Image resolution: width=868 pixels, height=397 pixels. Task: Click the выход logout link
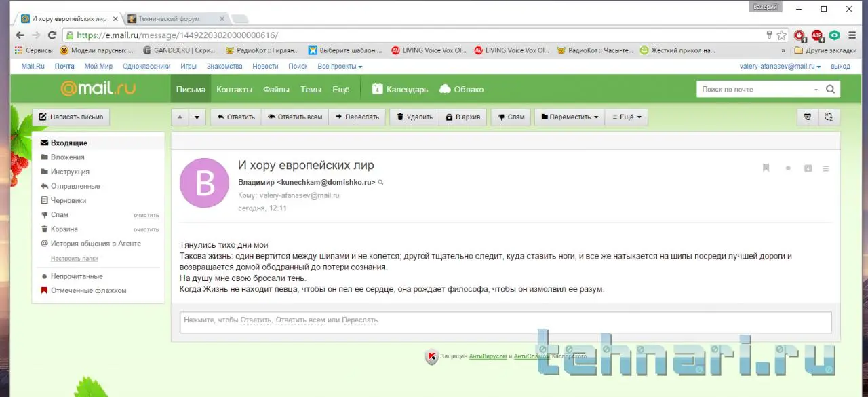point(840,67)
